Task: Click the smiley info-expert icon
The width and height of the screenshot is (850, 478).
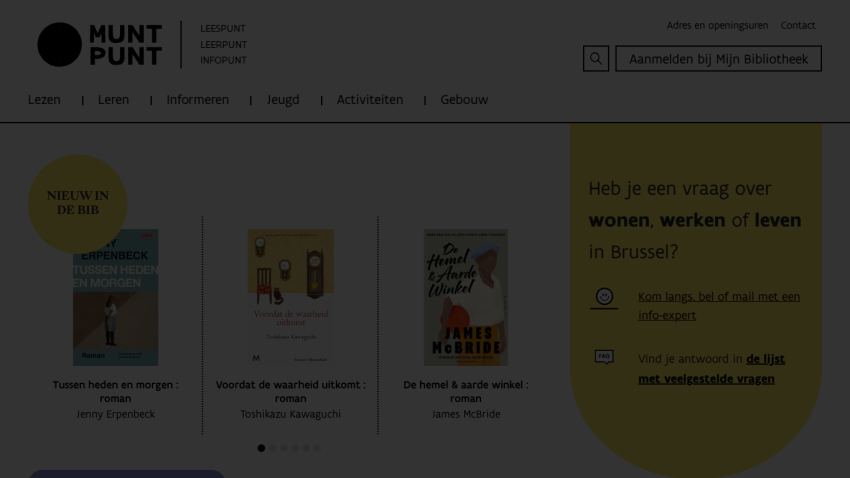Action: click(x=604, y=298)
